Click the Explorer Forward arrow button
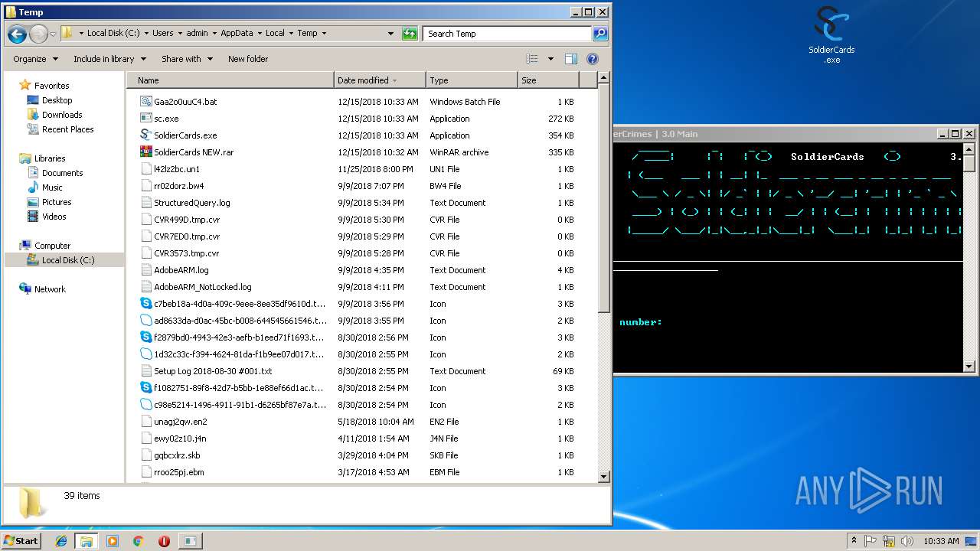This screenshot has width=980, height=551. (38, 34)
